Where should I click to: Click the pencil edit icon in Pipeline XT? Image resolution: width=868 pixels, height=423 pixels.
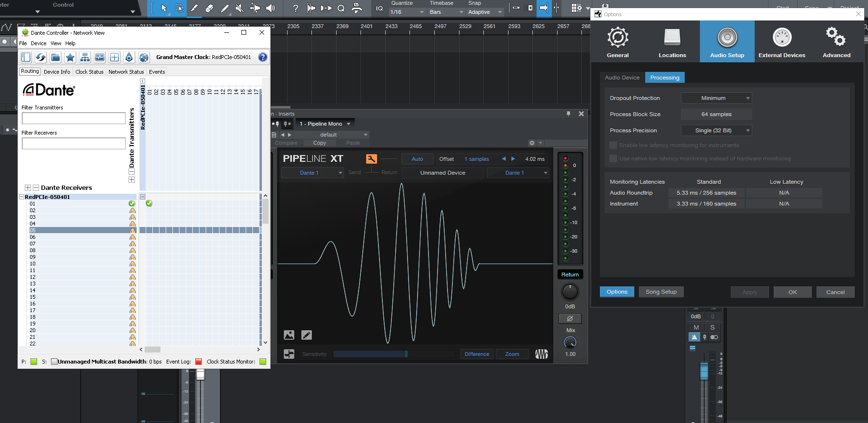point(307,335)
